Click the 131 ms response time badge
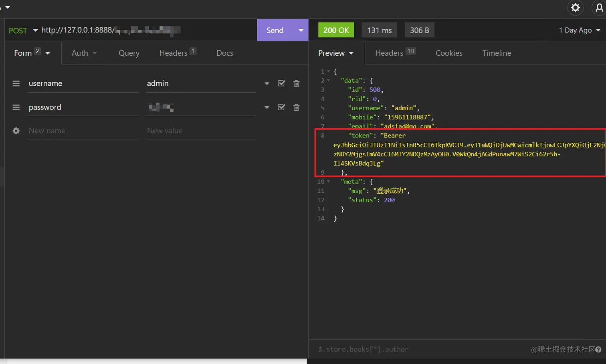The height and width of the screenshot is (364, 606). [x=379, y=30]
